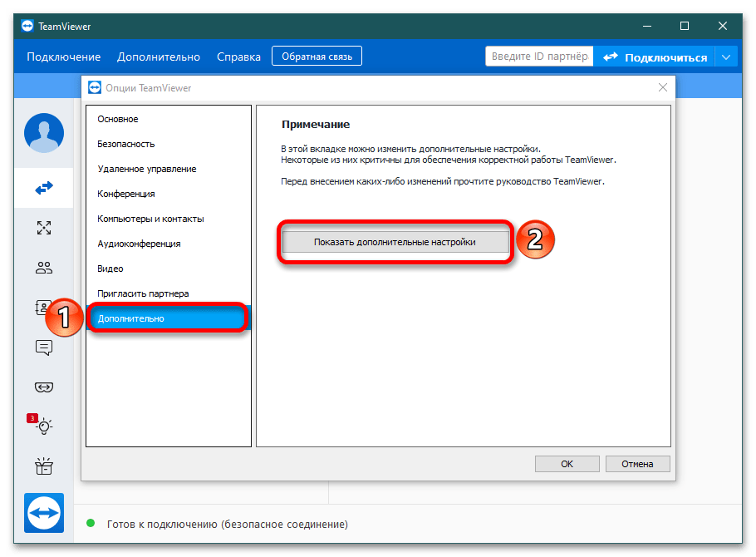Expand the dropdown arrow beside Подключиться
This screenshot has height=557, width=756.
pos(726,57)
